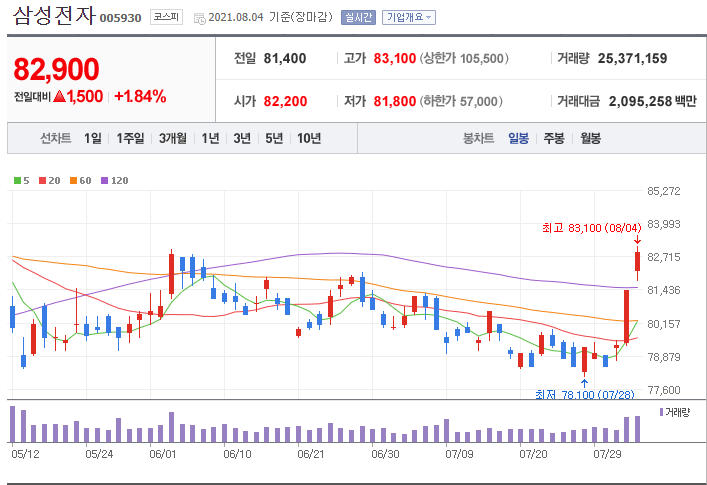The image size is (707, 485).
Task: Click the 하한가 57,000 text
Action: (x=461, y=101)
